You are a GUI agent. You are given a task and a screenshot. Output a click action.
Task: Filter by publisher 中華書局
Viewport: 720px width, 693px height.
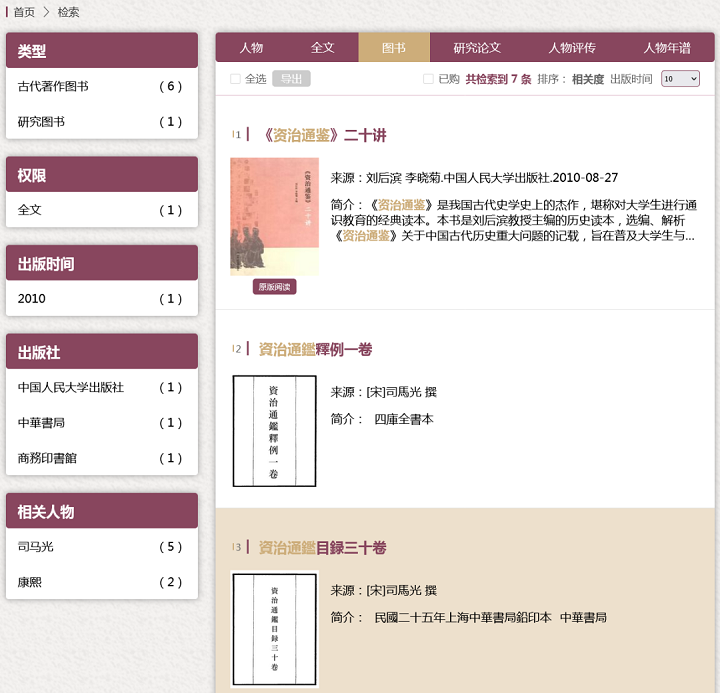[x=41, y=423]
